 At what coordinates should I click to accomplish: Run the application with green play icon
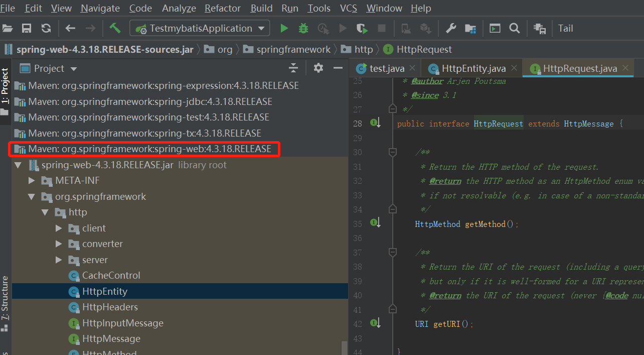coord(284,28)
